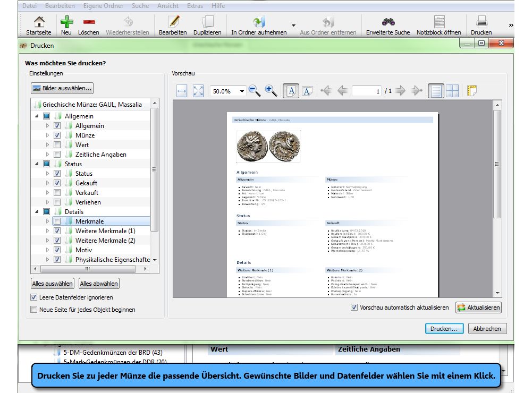This screenshot has width=532, height=393.
Task: Collapse the Status top-level group
Action: point(37,164)
